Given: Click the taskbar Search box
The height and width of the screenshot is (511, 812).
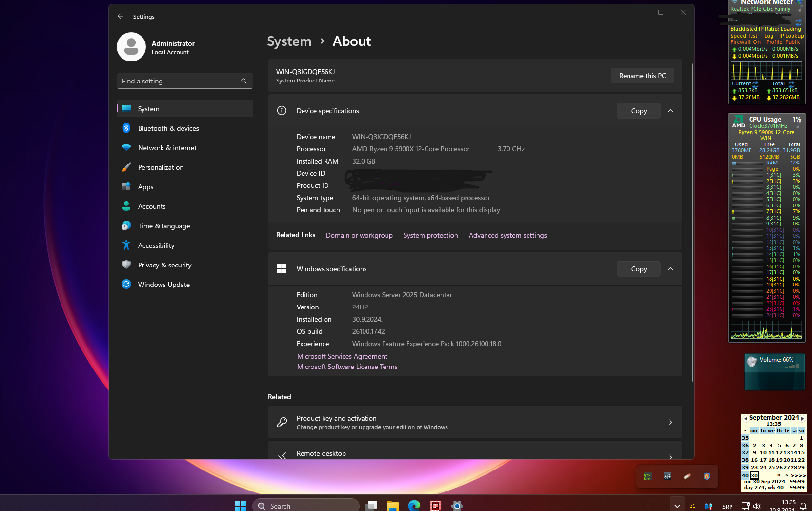Looking at the screenshot, I should pos(306,506).
